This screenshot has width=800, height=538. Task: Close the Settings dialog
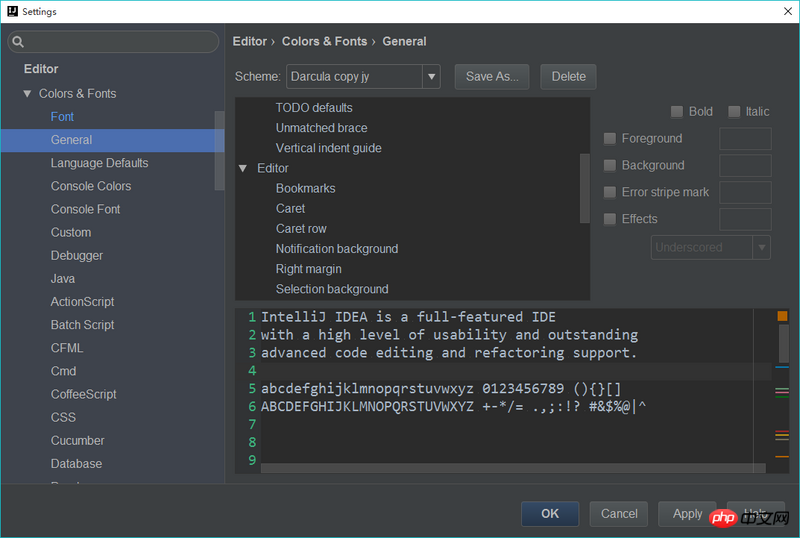pyautogui.click(x=787, y=11)
